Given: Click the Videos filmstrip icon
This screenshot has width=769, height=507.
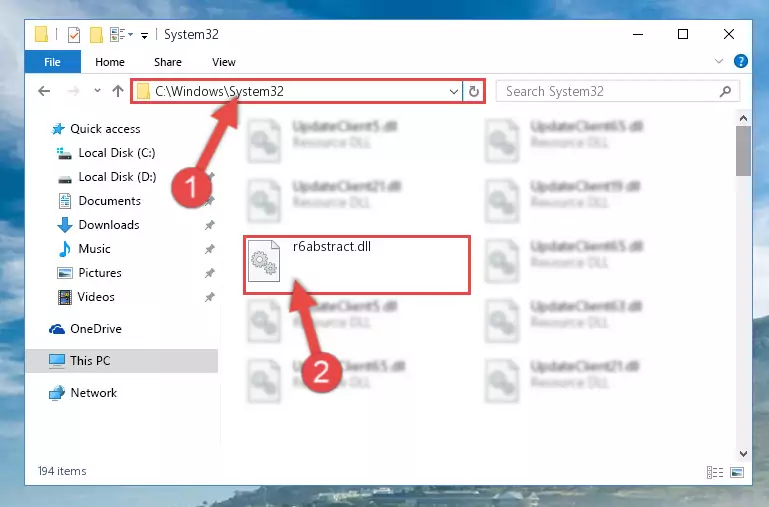Looking at the screenshot, I should click(x=65, y=297).
